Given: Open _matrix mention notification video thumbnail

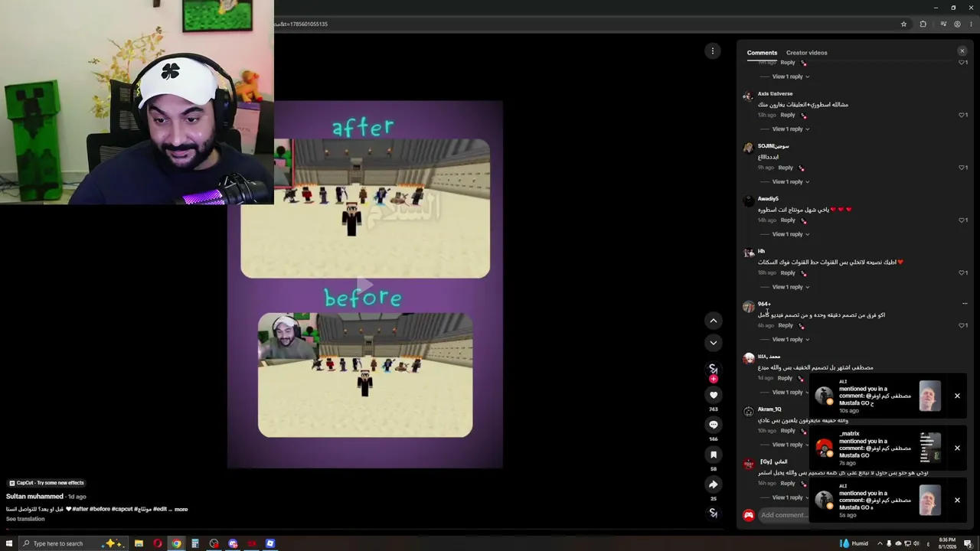Looking at the screenshot, I should pos(929,448).
